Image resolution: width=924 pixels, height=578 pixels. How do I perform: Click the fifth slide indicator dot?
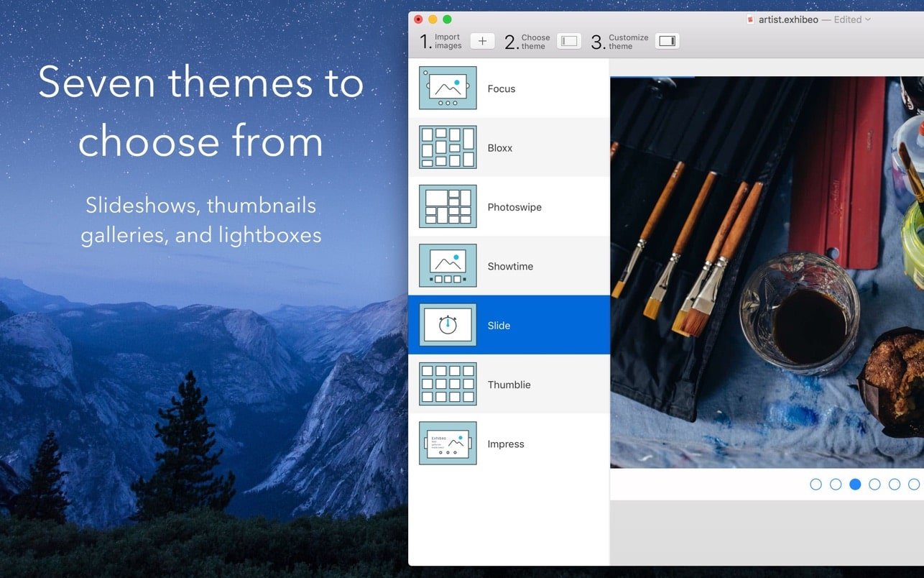895,485
